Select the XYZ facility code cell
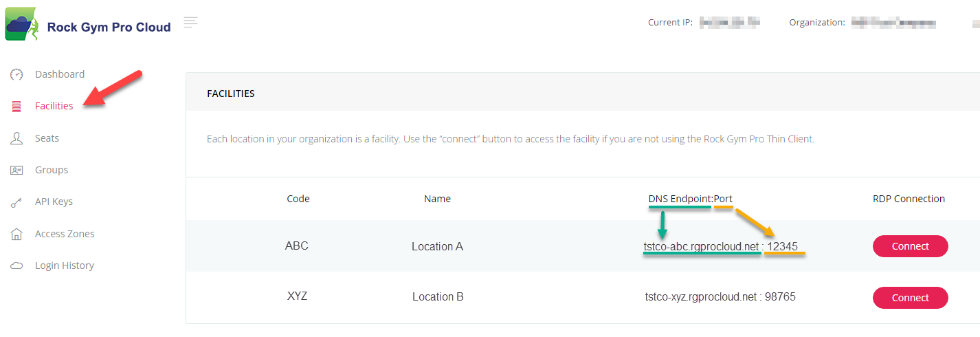Image resolution: width=980 pixels, height=337 pixels. pos(297,297)
